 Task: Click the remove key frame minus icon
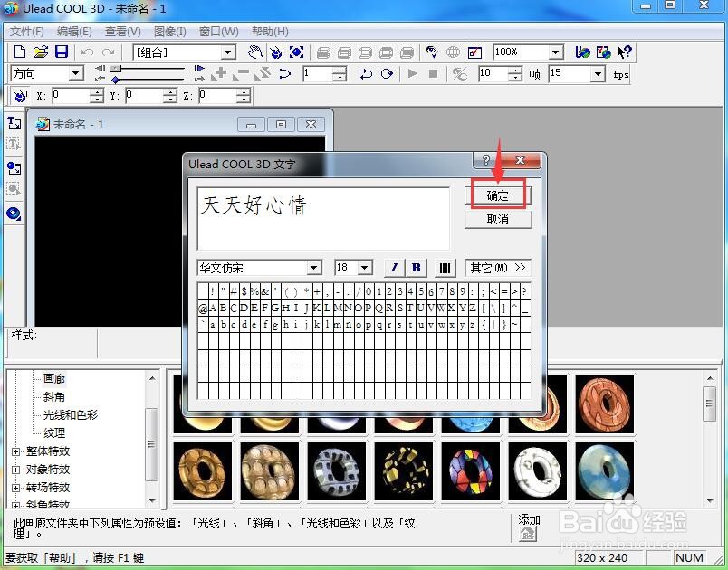pyautogui.click(x=241, y=74)
